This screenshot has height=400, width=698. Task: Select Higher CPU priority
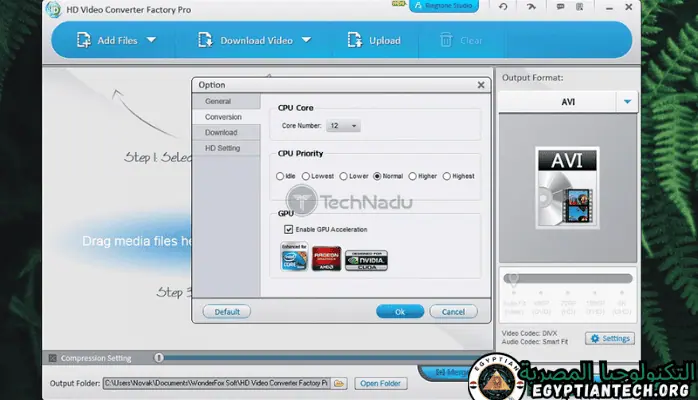412,176
